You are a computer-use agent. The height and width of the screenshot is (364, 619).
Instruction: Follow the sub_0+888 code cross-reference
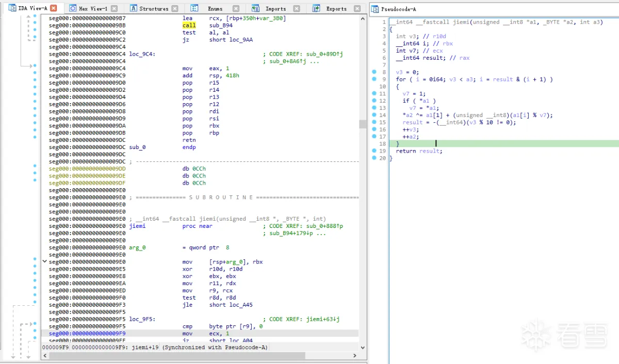pyautogui.click(x=324, y=226)
